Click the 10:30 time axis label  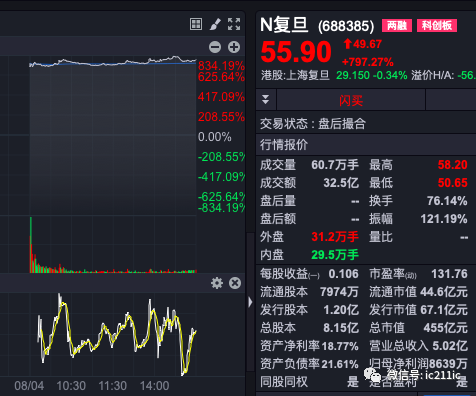point(71,386)
